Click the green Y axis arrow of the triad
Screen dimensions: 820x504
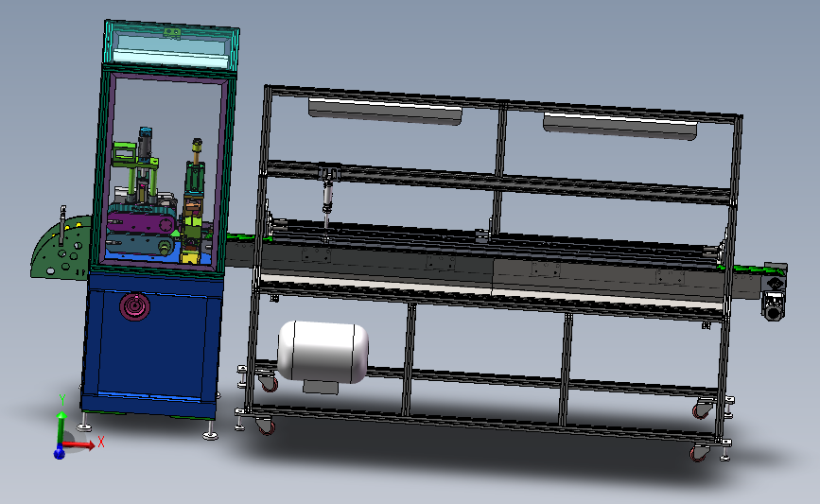pyautogui.click(x=61, y=427)
